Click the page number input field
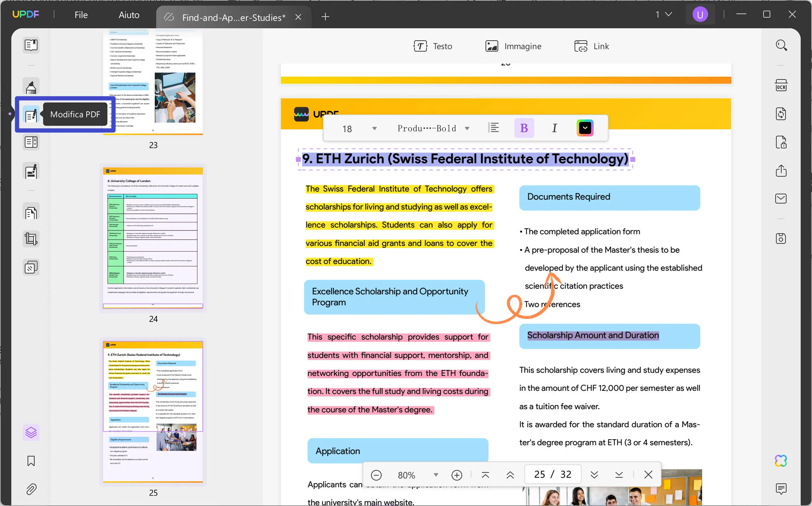Viewport: 812px width, 506px height. coord(553,474)
